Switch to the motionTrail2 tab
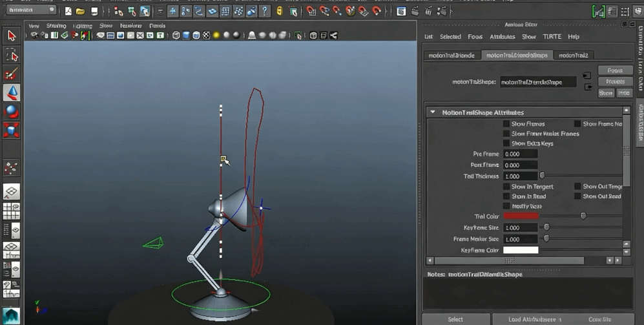This screenshot has height=325, width=644. (573, 56)
